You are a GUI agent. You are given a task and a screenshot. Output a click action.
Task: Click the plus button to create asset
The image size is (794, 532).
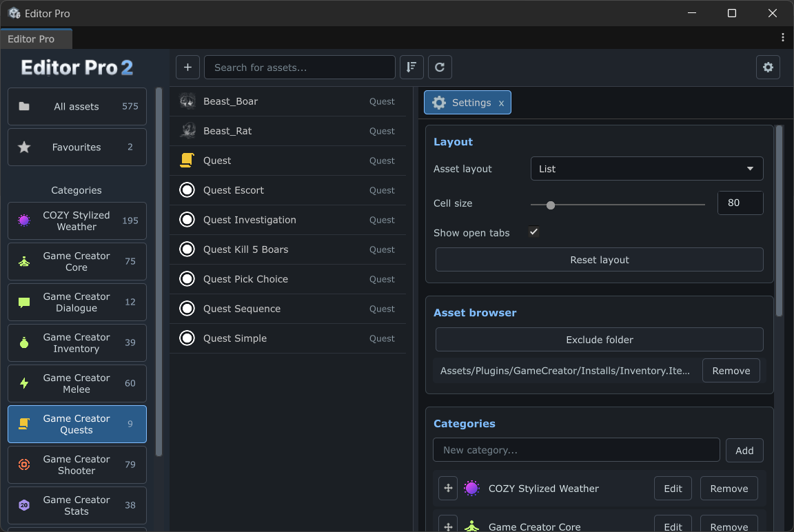(x=187, y=68)
